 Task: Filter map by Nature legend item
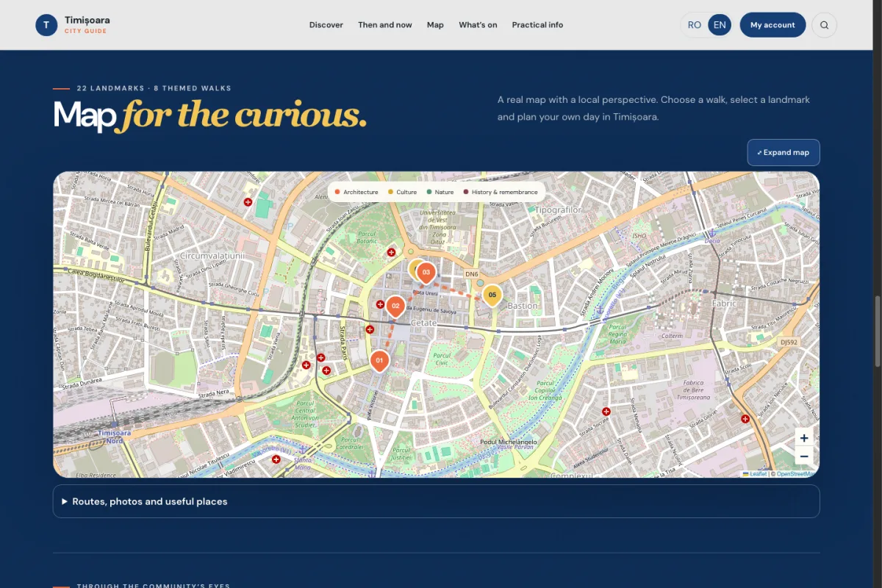440,192
